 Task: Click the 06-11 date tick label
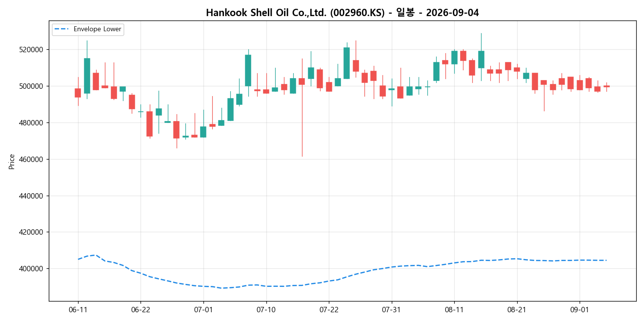coord(78,310)
